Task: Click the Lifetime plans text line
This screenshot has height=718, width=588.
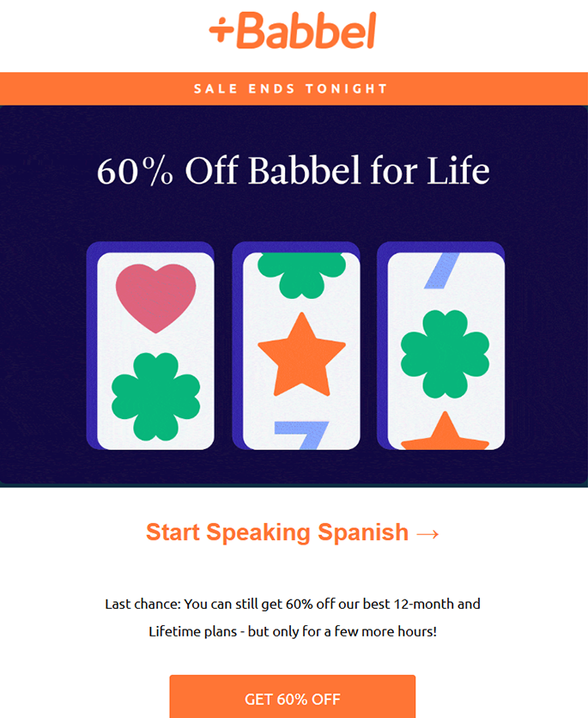Action: (293, 632)
